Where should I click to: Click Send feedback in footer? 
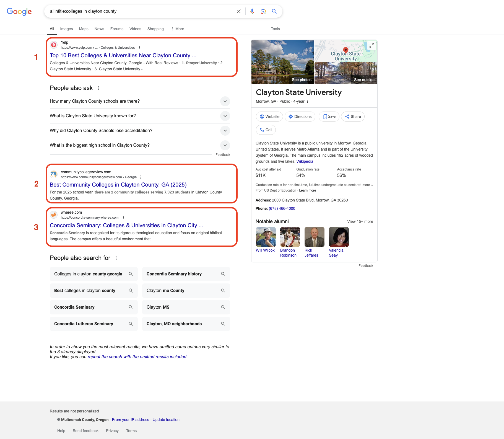tap(85, 431)
